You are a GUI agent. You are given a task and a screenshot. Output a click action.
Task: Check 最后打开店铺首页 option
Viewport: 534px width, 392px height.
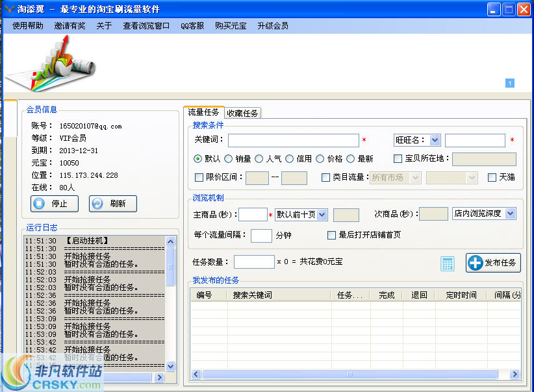click(x=332, y=236)
